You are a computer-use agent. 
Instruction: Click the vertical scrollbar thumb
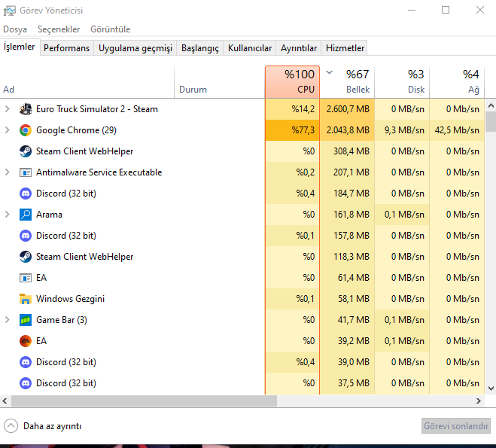[491, 121]
